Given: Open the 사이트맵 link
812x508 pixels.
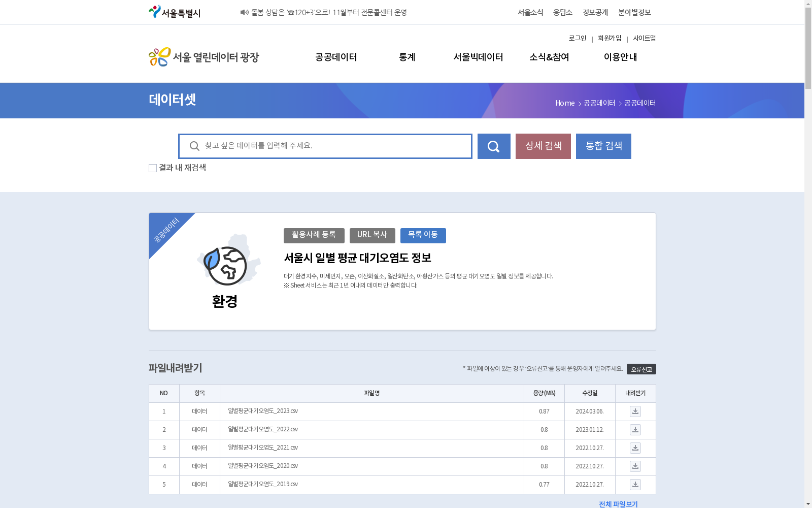Looking at the screenshot, I should [645, 39].
